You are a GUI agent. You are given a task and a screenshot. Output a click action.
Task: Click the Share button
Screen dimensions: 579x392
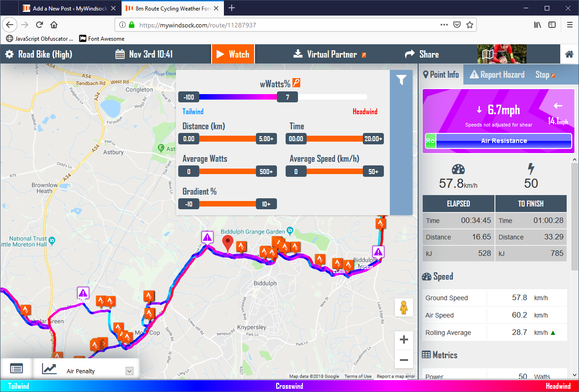coord(422,54)
